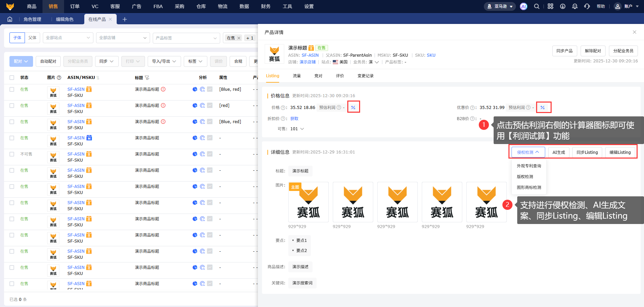Open the 销售 top menu
Image resolution: width=644 pixels, height=307 pixels.
point(53,6)
